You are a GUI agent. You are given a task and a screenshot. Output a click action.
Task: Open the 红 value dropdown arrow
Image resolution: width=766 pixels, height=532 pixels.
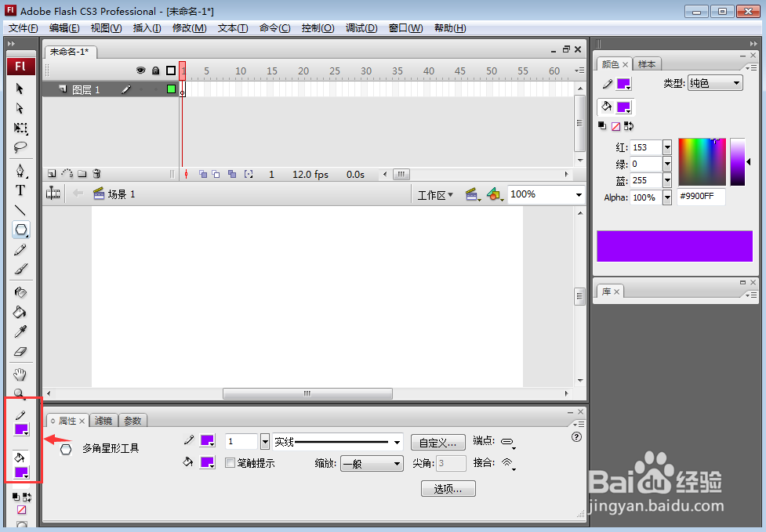[667, 147]
